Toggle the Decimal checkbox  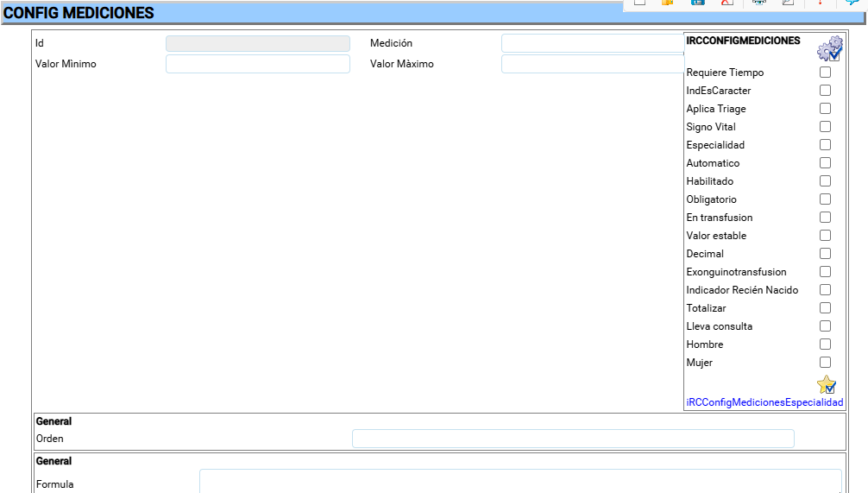(x=825, y=254)
